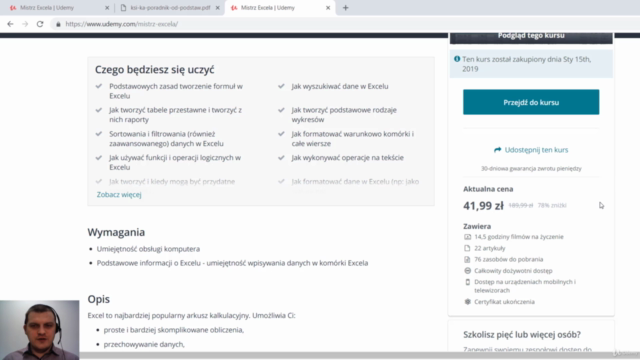Click the 41,99 zł price
Screen dimensions: 640x360
pyautogui.click(x=483, y=206)
